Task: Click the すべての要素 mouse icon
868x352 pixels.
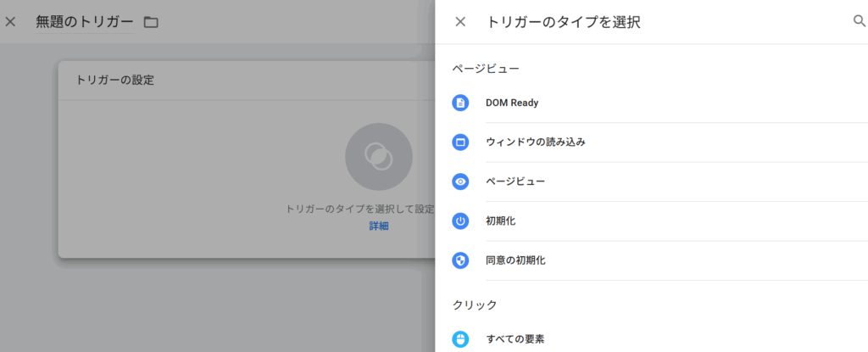Action: (460, 339)
